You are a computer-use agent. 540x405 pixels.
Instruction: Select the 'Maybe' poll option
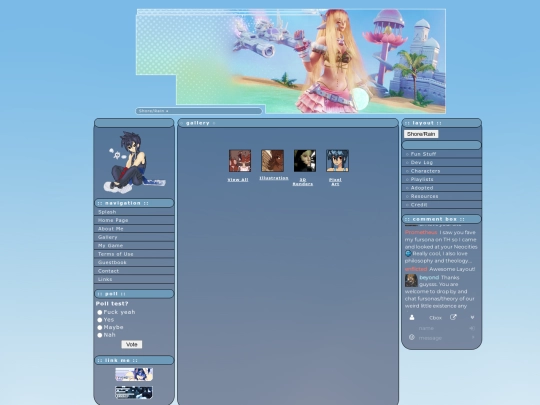point(100,328)
